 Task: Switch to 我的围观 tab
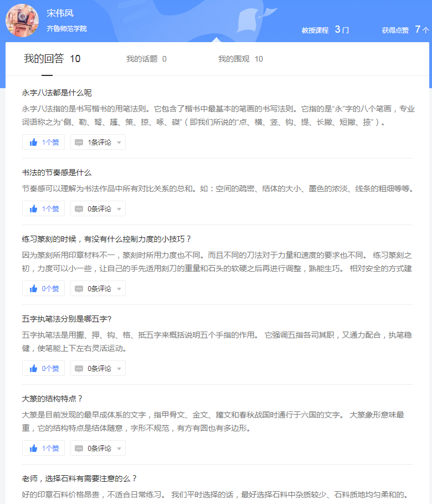240,59
